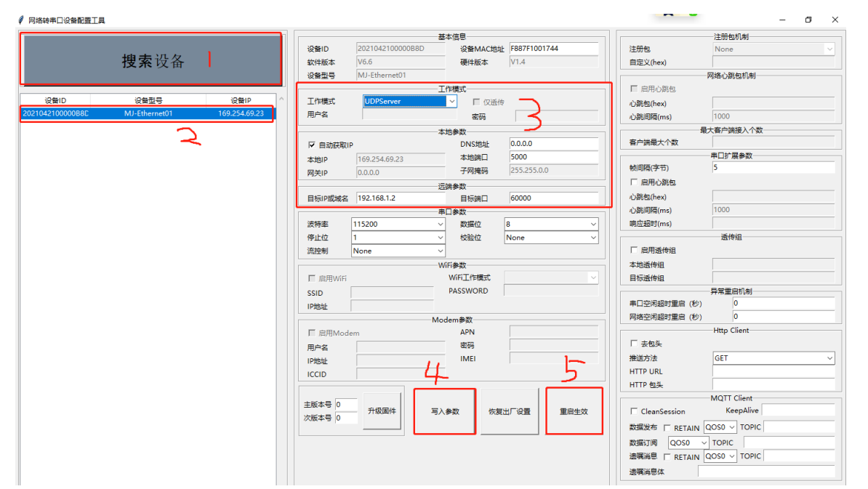
Task: Toggle the 仅透传 checkbox
Action: [x=476, y=102]
